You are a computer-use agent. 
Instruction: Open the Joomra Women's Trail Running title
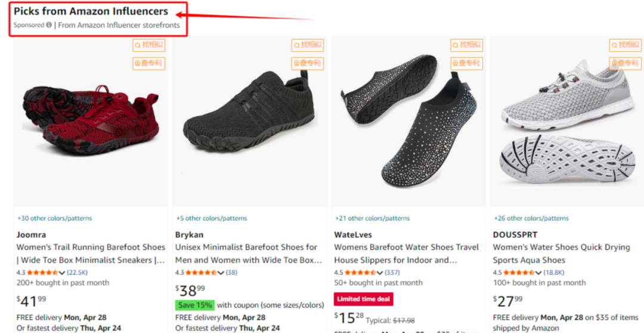click(91, 253)
